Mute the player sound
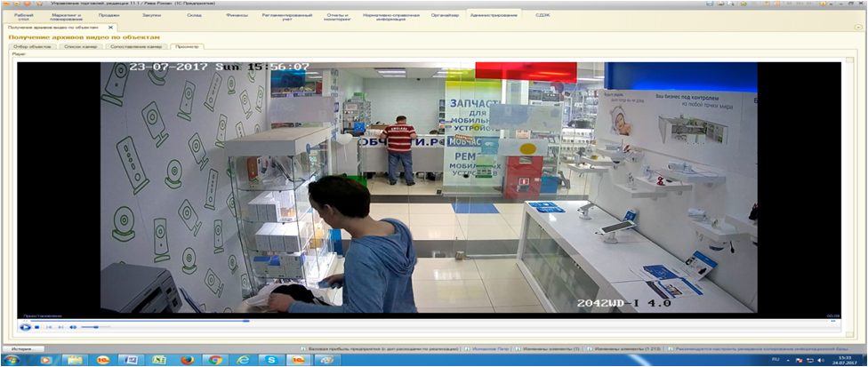 [x=73, y=327]
